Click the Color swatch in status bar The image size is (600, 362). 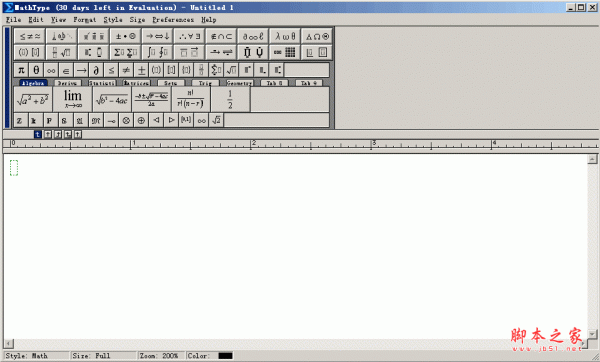[225, 356]
